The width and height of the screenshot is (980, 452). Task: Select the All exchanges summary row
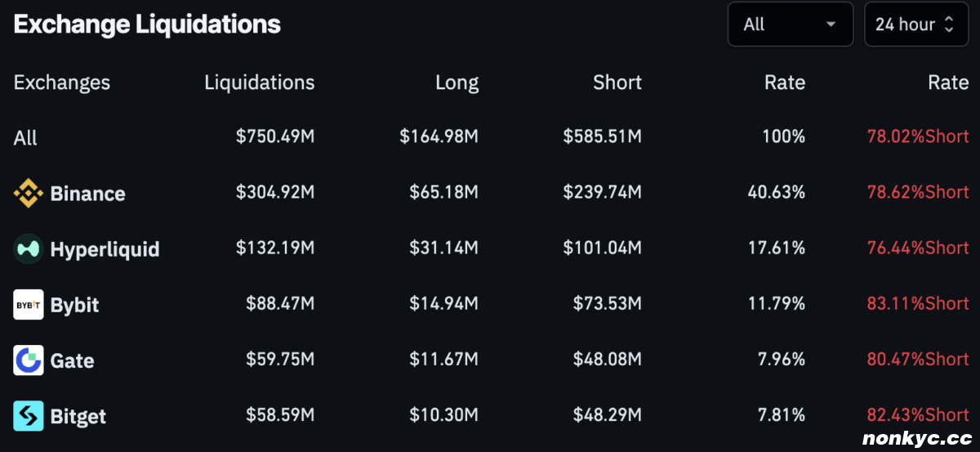(x=25, y=138)
